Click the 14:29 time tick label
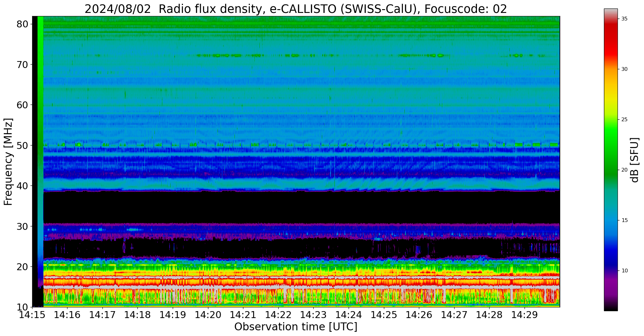This screenshot has width=644, height=336. tap(525, 315)
